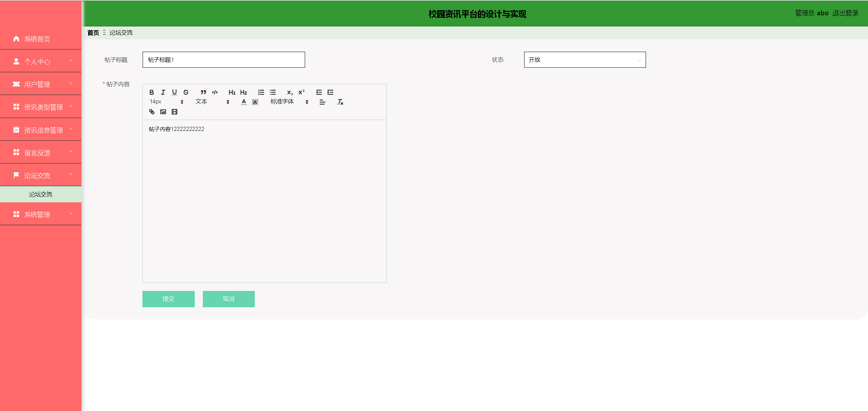
Task: Select 退出登录 in the top bar
Action: [x=845, y=13]
